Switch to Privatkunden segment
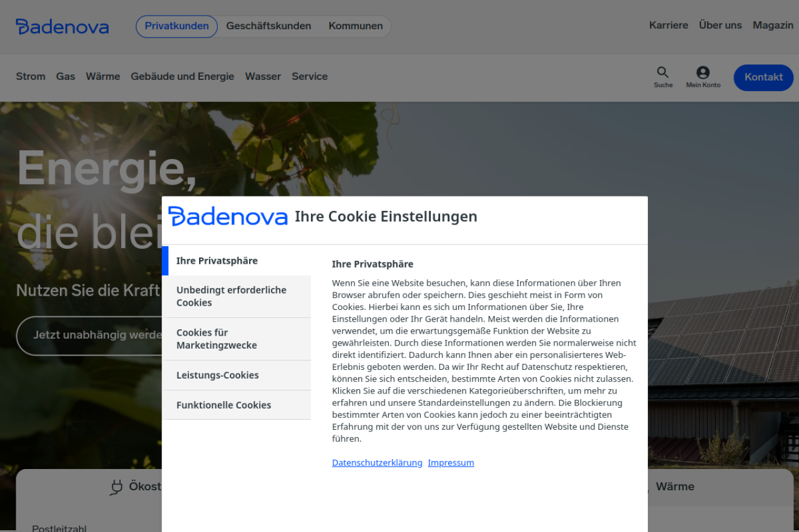The image size is (799, 532). tap(177, 26)
